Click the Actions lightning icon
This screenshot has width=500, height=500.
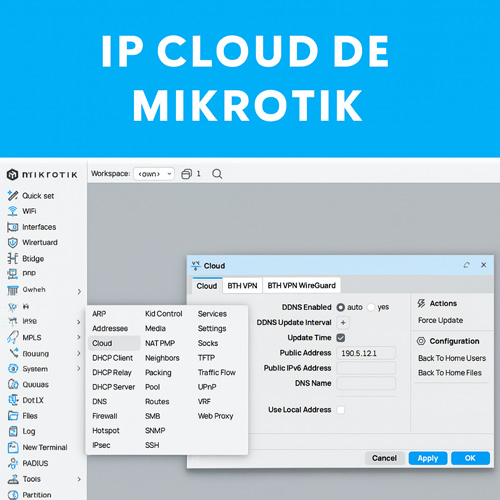click(421, 303)
